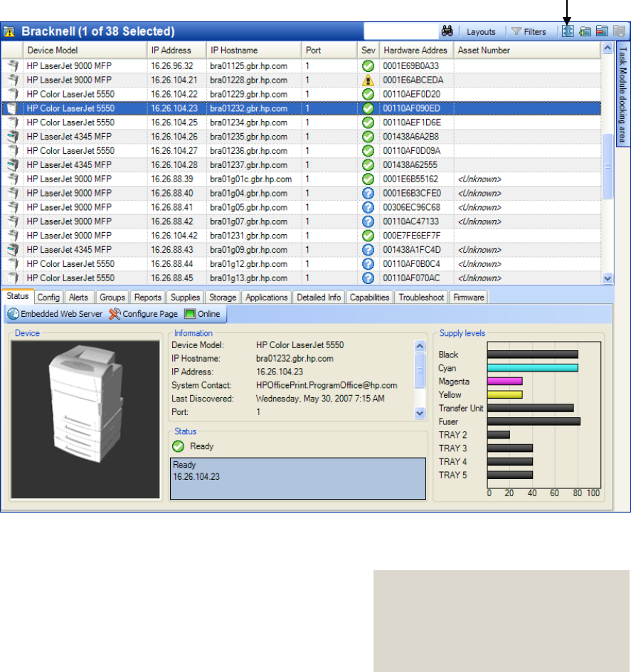Sort by the Device Model column header

pyautogui.click(x=85, y=50)
